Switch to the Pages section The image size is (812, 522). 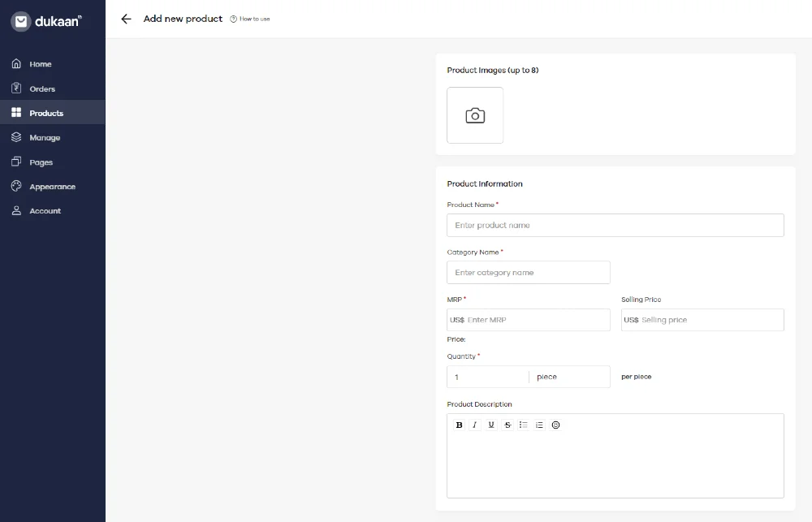(x=39, y=162)
